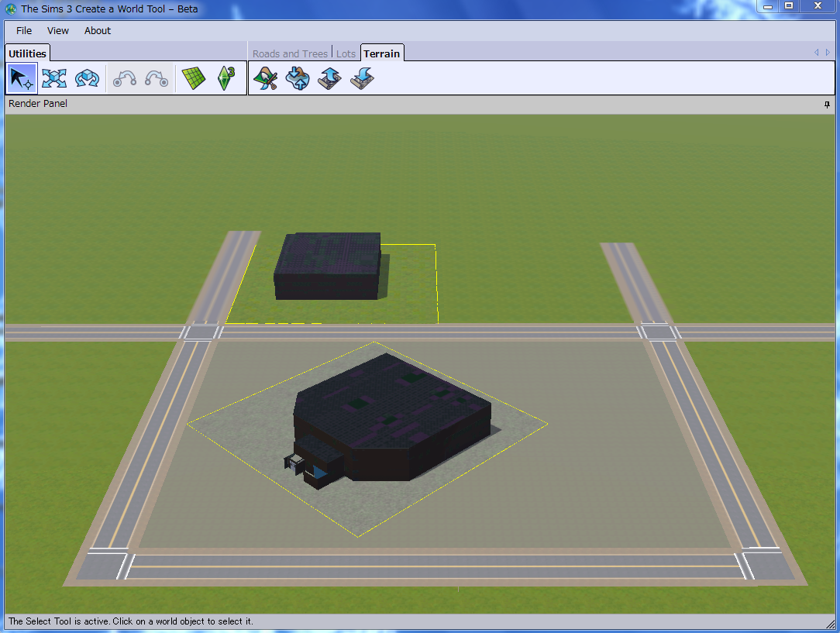Click the application icon in title bar

[x=11, y=9]
